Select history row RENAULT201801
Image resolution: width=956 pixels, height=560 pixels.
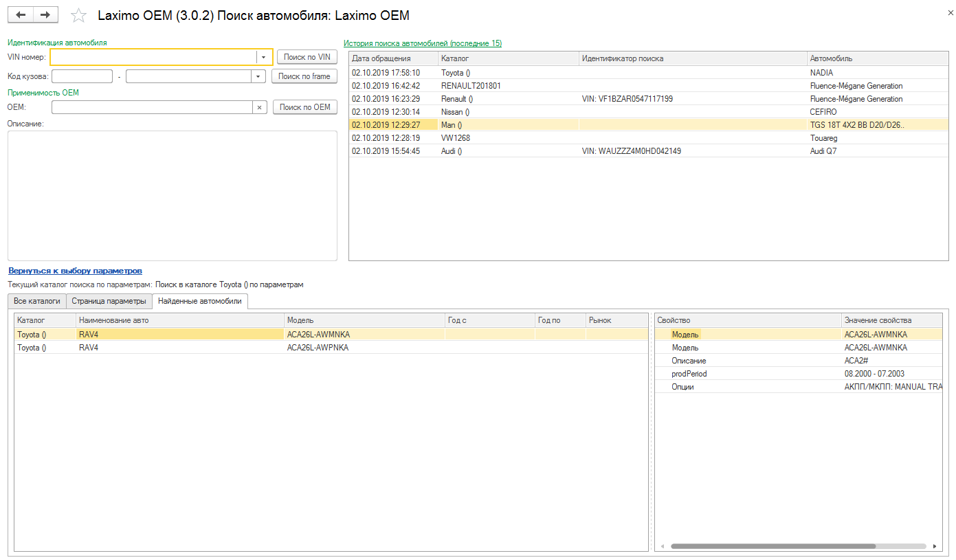tap(649, 86)
